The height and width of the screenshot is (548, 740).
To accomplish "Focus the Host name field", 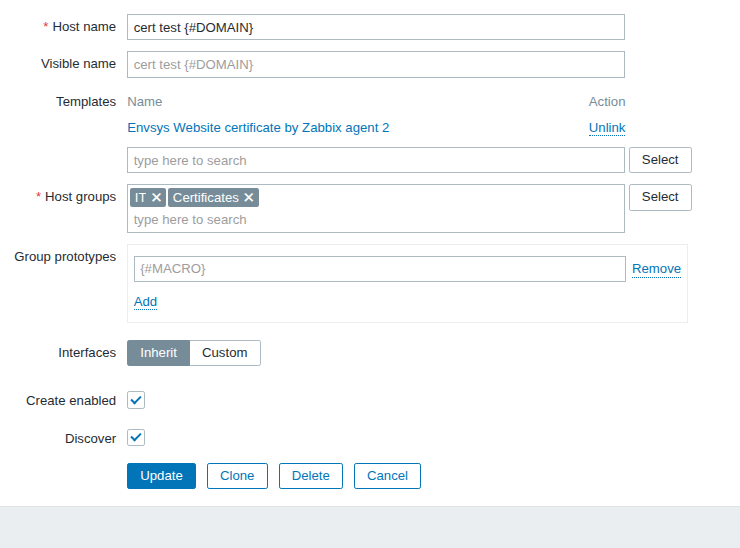I will pos(376,27).
